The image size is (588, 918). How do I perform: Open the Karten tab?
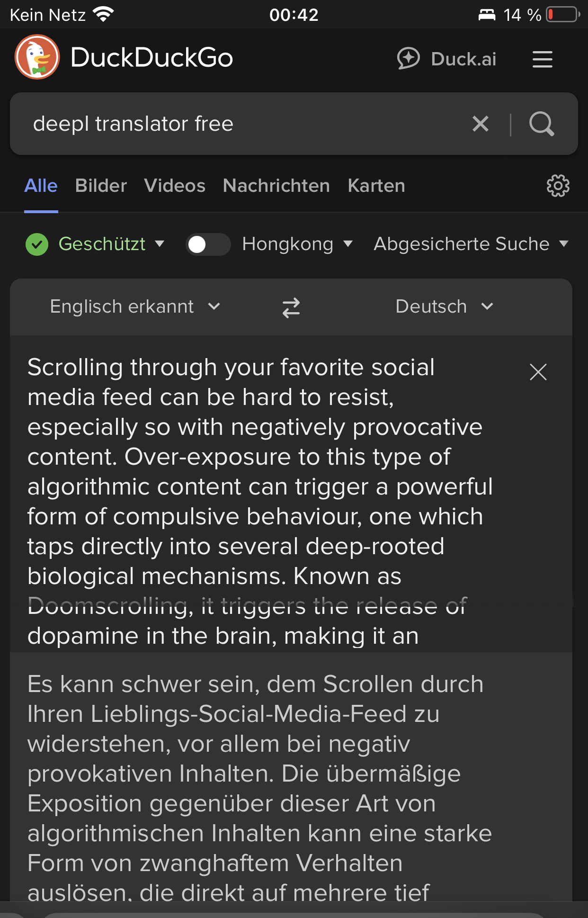coord(376,186)
